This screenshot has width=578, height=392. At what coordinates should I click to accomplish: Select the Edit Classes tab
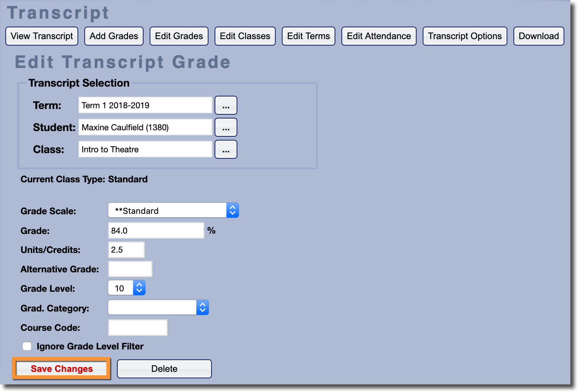[x=245, y=36]
